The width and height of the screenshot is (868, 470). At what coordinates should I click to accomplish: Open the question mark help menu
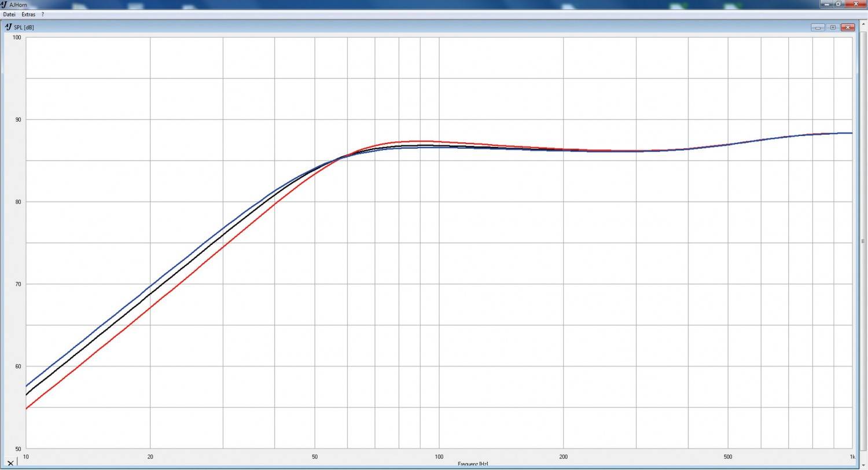tap(42, 14)
